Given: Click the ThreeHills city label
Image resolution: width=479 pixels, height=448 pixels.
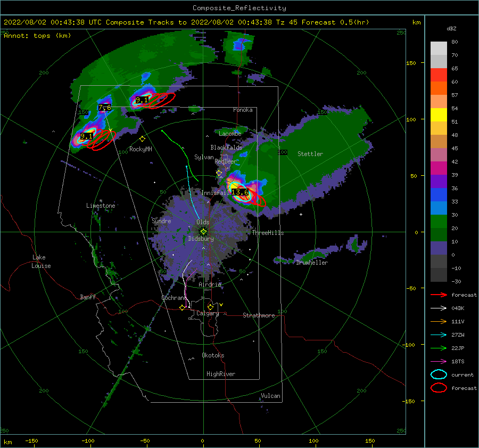Looking at the screenshot, I should click(x=268, y=233).
